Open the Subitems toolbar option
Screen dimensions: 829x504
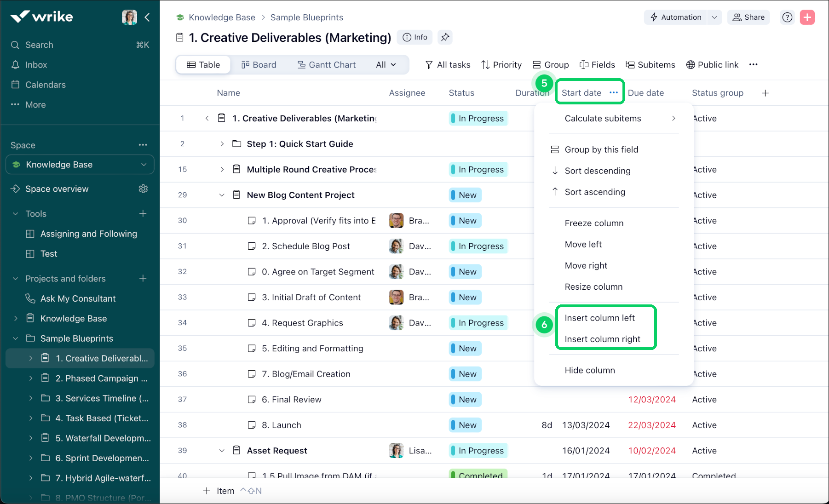coord(651,64)
